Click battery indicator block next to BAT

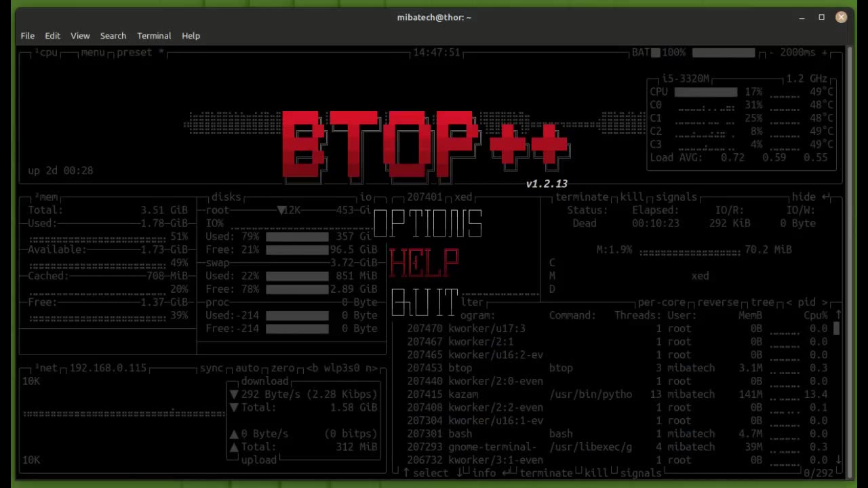point(656,53)
